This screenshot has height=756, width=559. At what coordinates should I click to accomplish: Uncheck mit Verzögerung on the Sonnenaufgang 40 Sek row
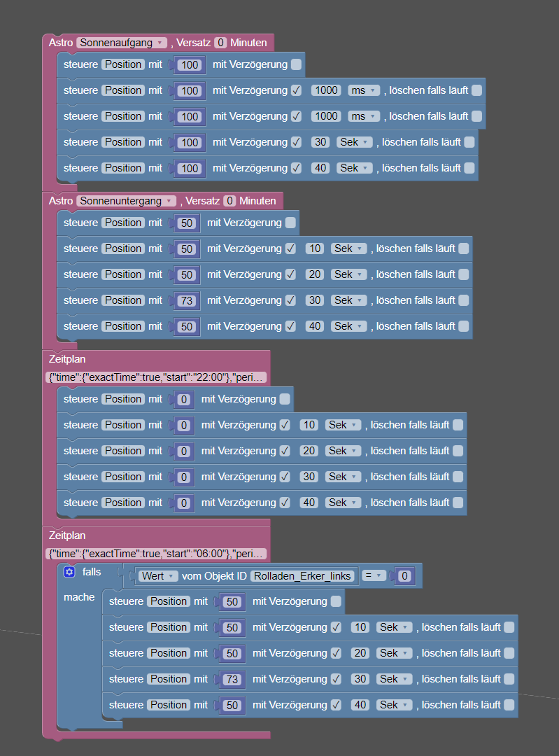(297, 168)
